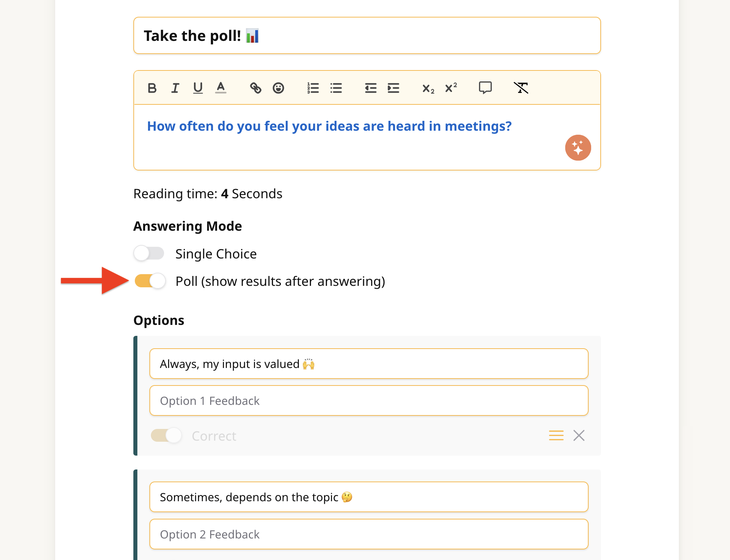Apply subscript formatting
The width and height of the screenshot is (730, 560).
pos(428,88)
